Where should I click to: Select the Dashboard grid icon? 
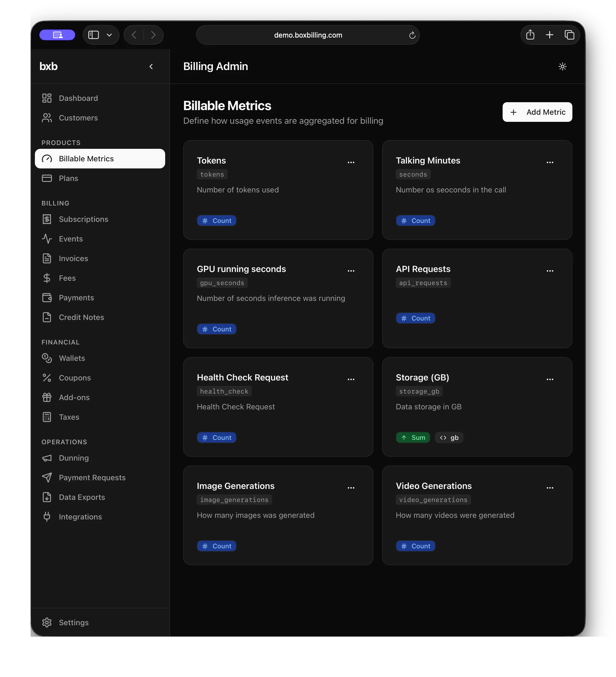coord(47,98)
